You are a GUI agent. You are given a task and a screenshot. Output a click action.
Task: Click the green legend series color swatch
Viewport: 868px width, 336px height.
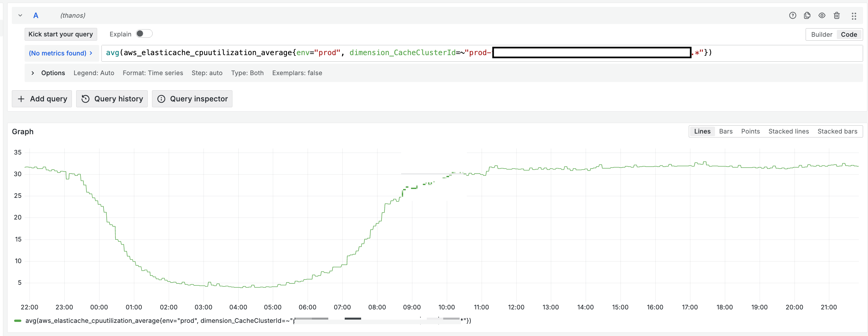pos(17,321)
